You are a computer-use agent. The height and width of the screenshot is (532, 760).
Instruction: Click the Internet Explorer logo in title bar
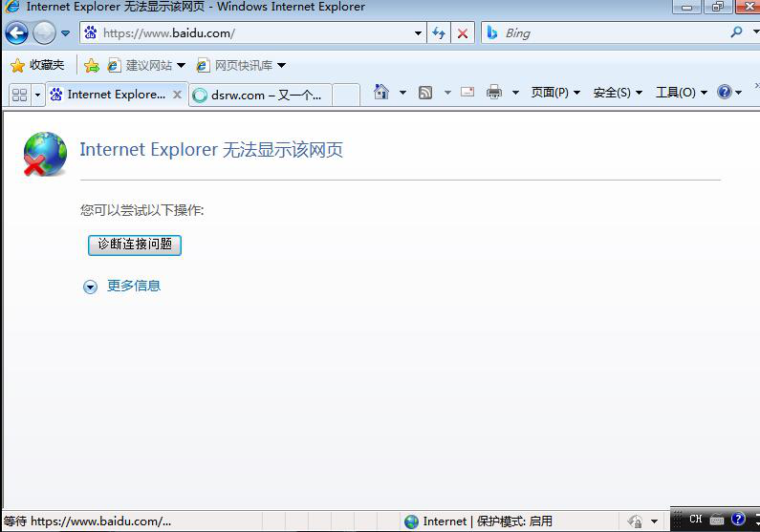tap(11, 7)
